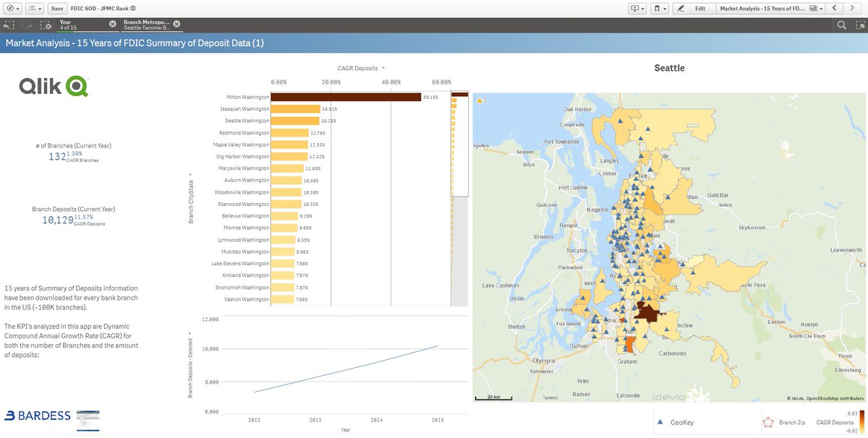The width and height of the screenshot is (868, 438).
Task: Open the navigation compass menu
Action: (x=12, y=9)
